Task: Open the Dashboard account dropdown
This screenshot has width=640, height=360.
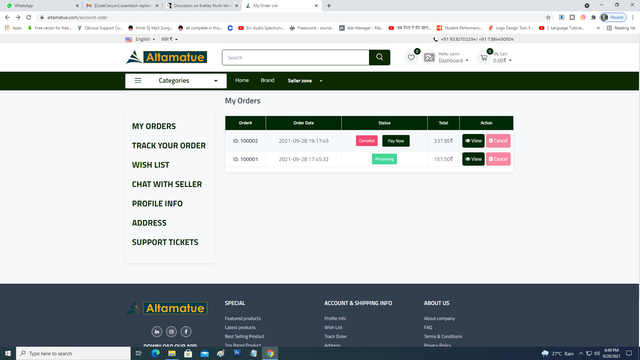Action: coord(453,60)
